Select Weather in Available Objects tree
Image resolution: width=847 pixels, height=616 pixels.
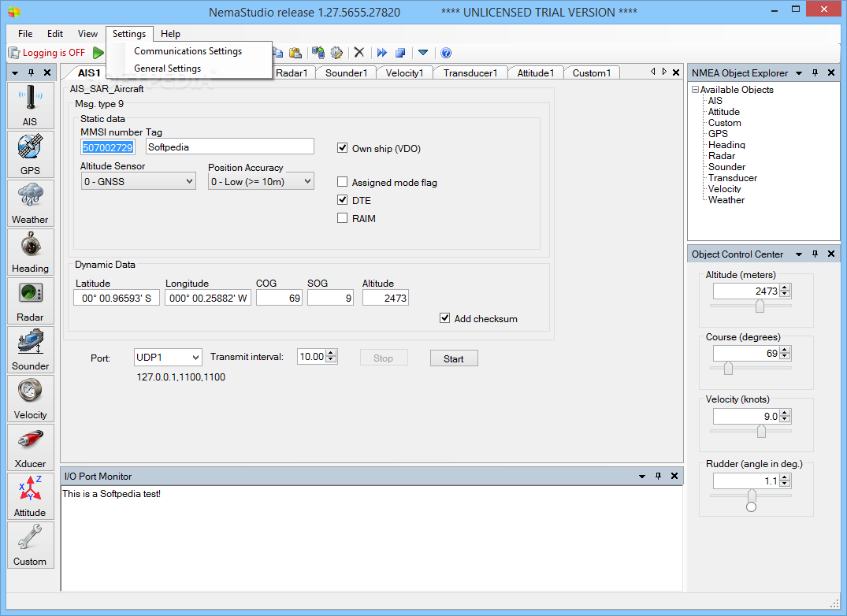pos(726,200)
